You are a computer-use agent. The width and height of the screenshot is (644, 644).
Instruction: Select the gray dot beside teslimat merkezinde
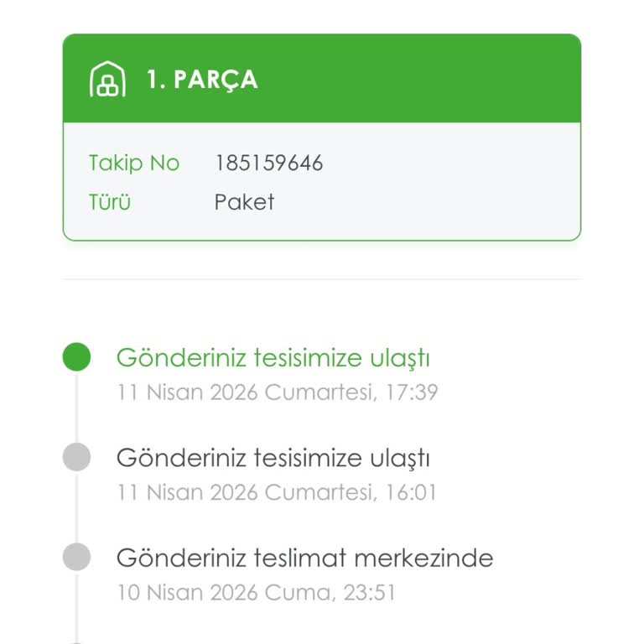[x=76, y=557]
